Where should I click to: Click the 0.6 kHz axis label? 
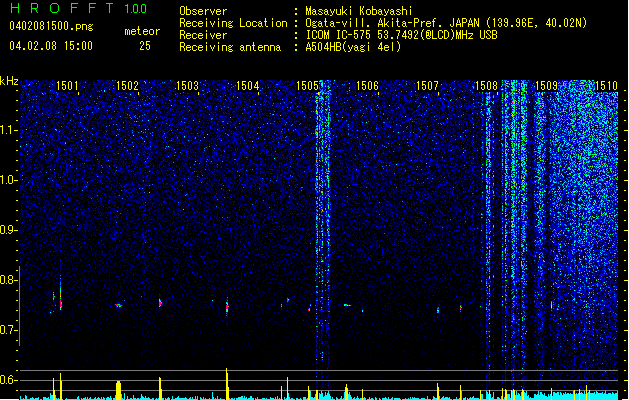[x=8, y=380]
